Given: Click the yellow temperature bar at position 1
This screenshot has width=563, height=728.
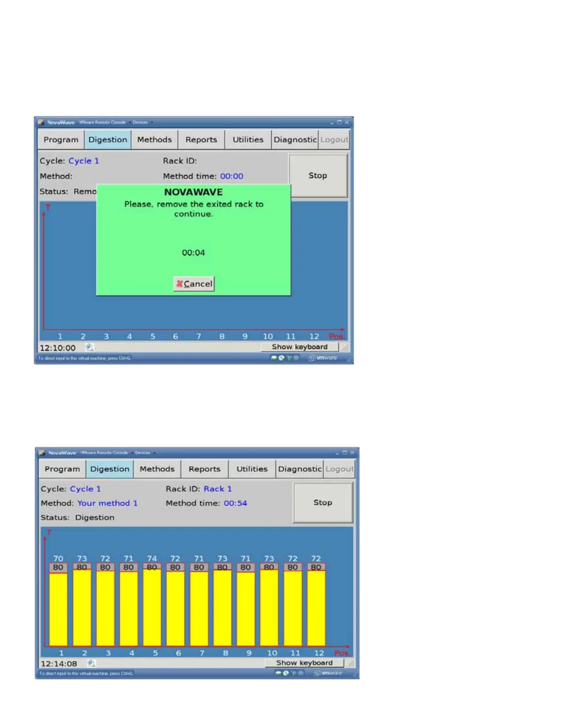Looking at the screenshot, I should point(58,609).
